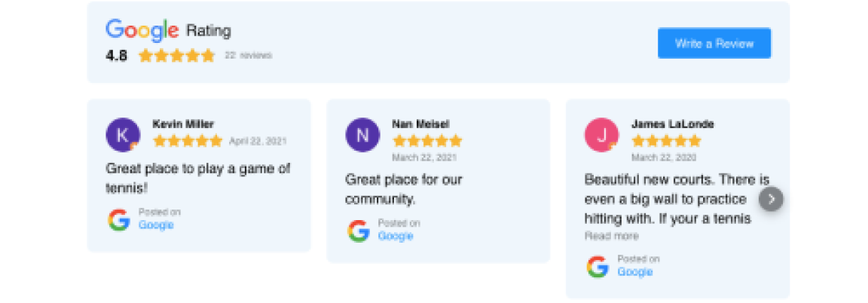The width and height of the screenshot is (868, 303).
Task: Click Kevin Miller's five-star rating
Action: pyautogui.click(x=188, y=141)
